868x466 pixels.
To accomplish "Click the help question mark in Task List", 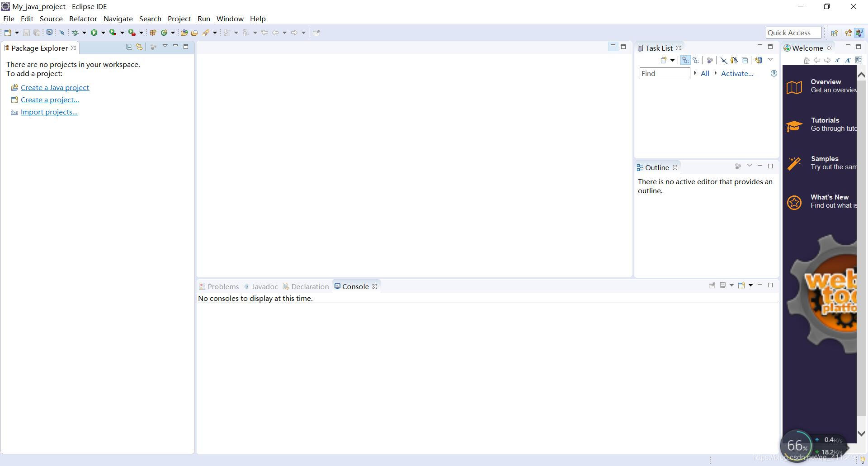I will pos(774,74).
